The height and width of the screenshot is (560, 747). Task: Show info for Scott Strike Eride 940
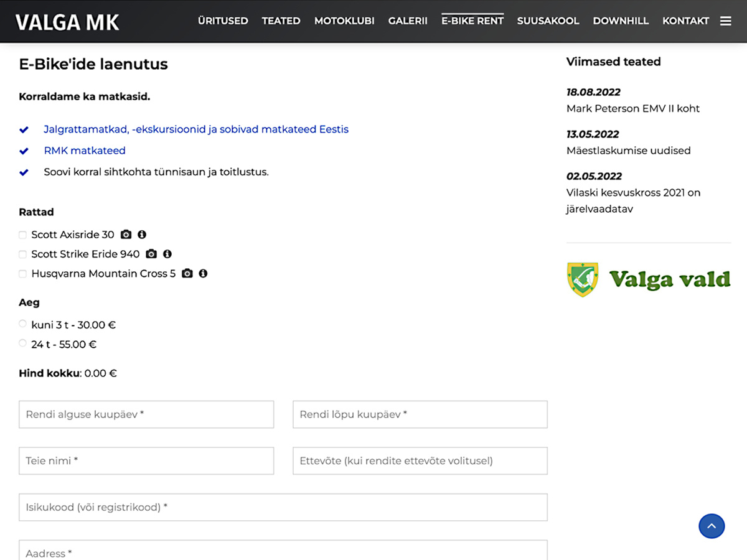tap(167, 254)
